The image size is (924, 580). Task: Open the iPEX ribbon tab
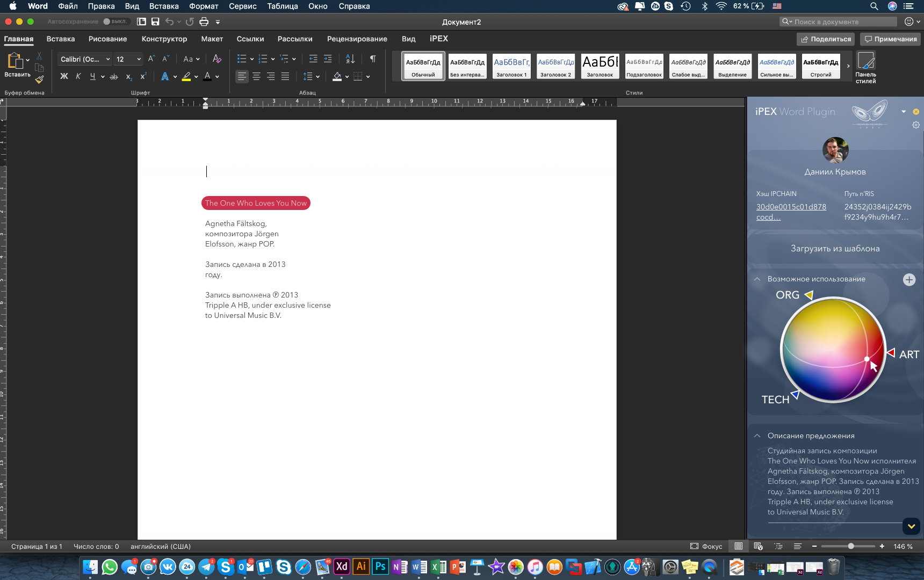tap(439, 39)
